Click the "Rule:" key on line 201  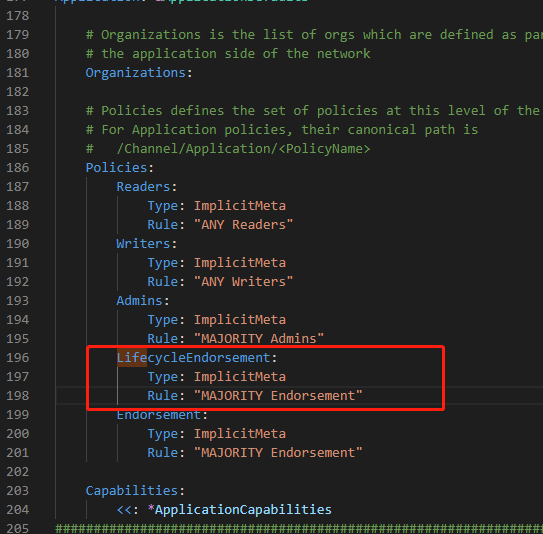[166, 453]
